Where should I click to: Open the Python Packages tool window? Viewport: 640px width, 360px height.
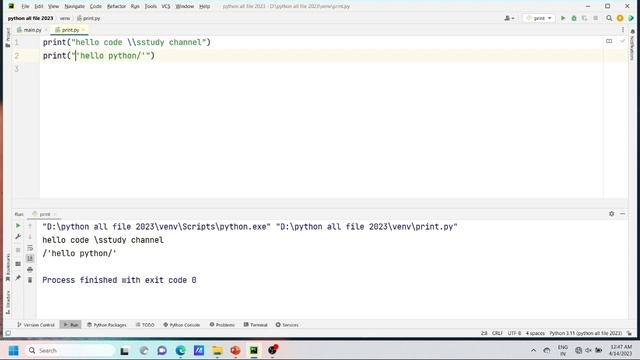[x=107, y=325]
